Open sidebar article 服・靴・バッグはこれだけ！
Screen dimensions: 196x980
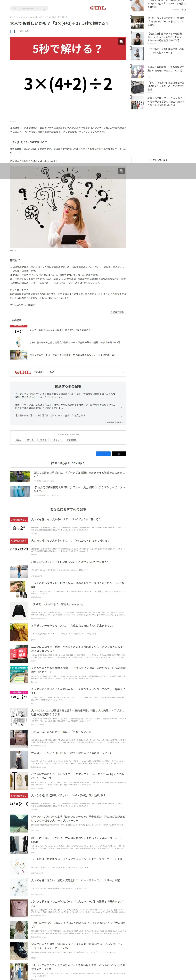166,21
